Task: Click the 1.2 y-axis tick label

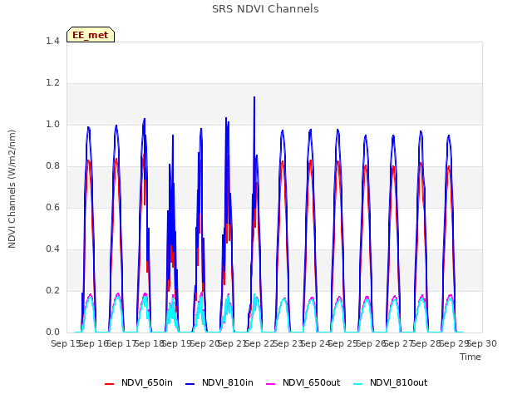Action: coord(52,83)
